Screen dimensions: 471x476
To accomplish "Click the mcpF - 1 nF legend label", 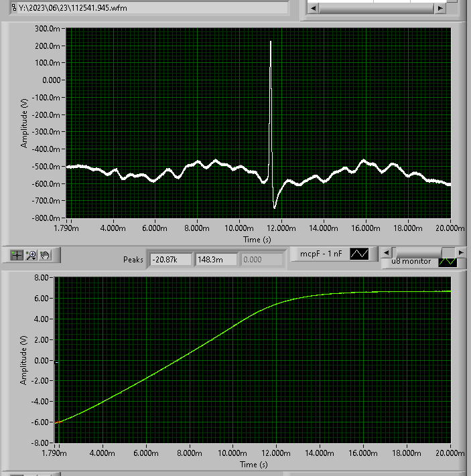I will (321, 254).
